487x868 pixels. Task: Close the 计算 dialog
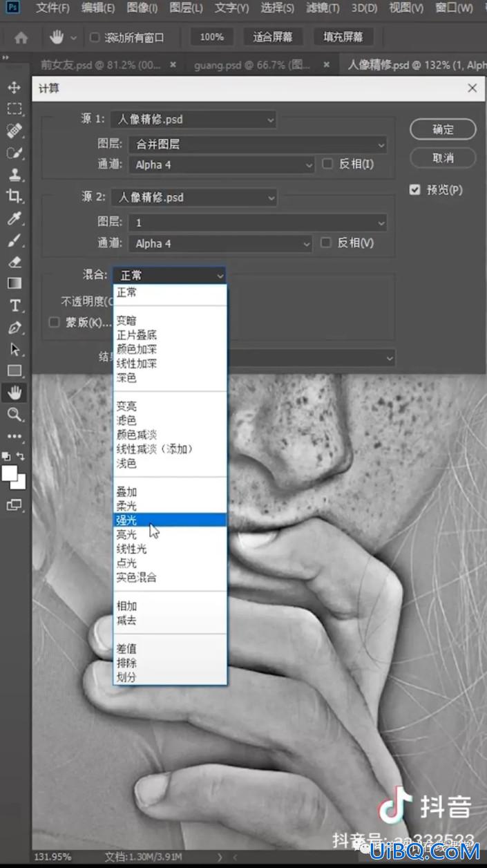(472, 88)
